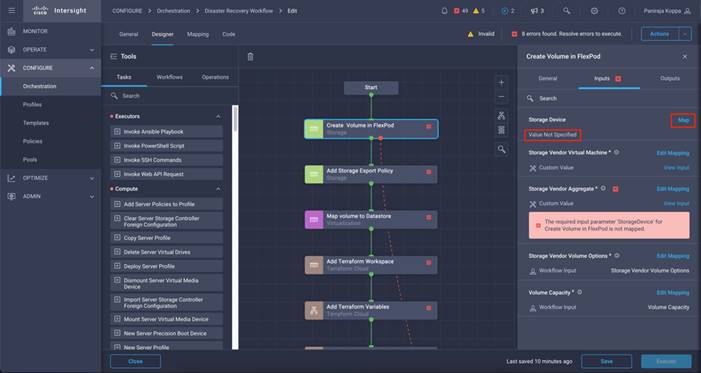
Task: Click the top bar search icon
Action: pyautogui.click(x=566, y=11)
